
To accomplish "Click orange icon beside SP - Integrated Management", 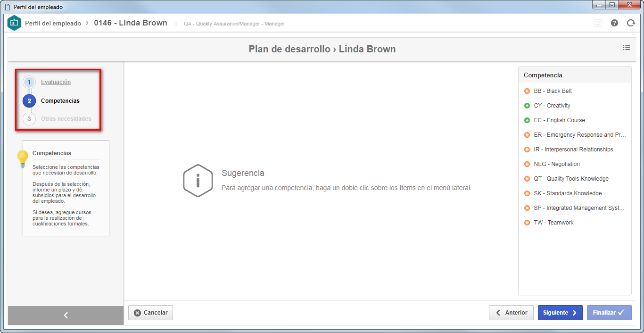I will tap(527, 208).
